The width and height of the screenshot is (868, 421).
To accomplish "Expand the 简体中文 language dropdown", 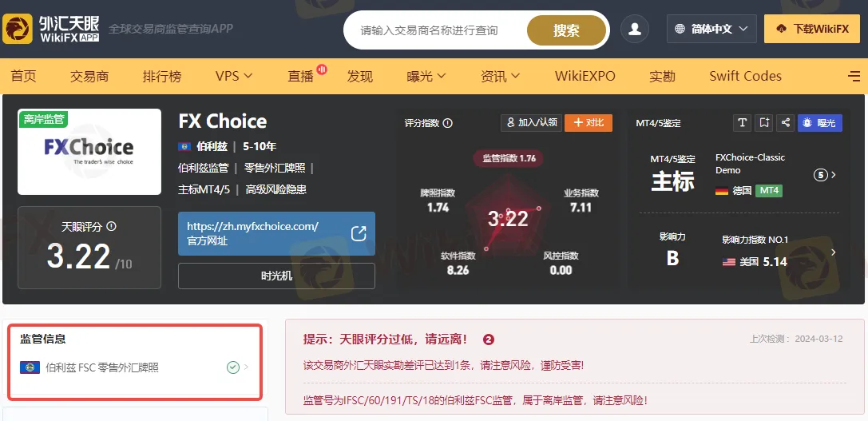I will (x=711, y=29).
